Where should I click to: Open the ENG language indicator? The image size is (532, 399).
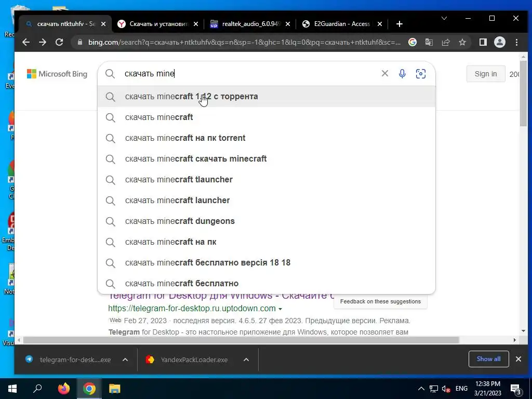[461, 389]
